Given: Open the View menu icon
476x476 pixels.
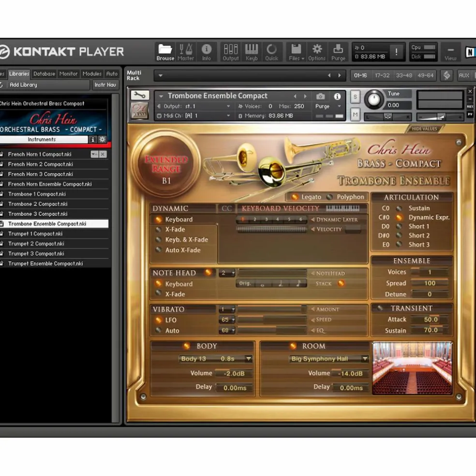Looking at the screenshot, I should 450,52.
